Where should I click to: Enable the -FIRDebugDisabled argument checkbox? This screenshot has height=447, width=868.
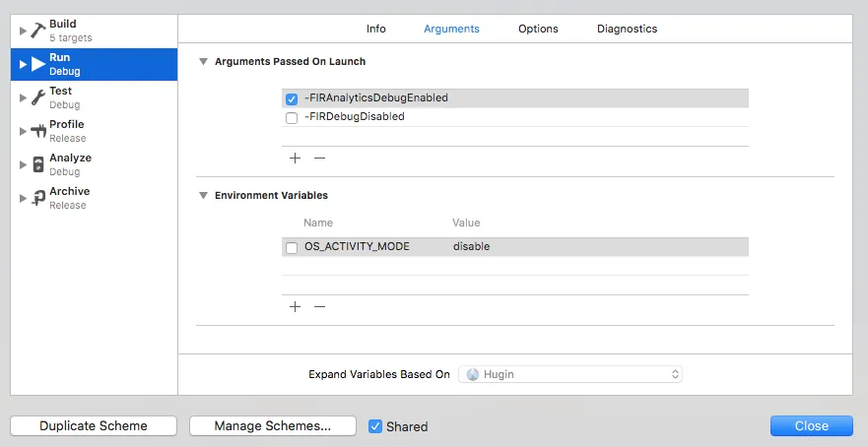292,117
